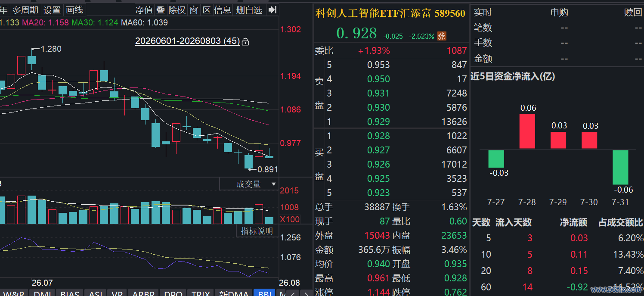Click buy level 4 price 0.925
644x296 pixels.
(378, 179)
